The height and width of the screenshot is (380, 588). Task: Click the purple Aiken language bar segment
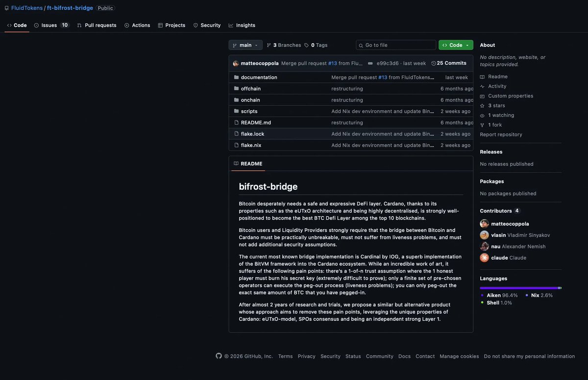[519, 288]
